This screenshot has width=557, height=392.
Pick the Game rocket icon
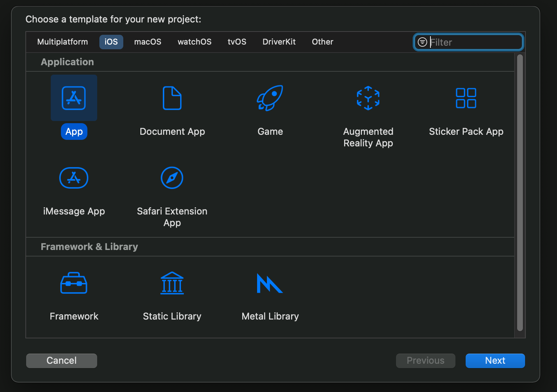click(270, 98)
